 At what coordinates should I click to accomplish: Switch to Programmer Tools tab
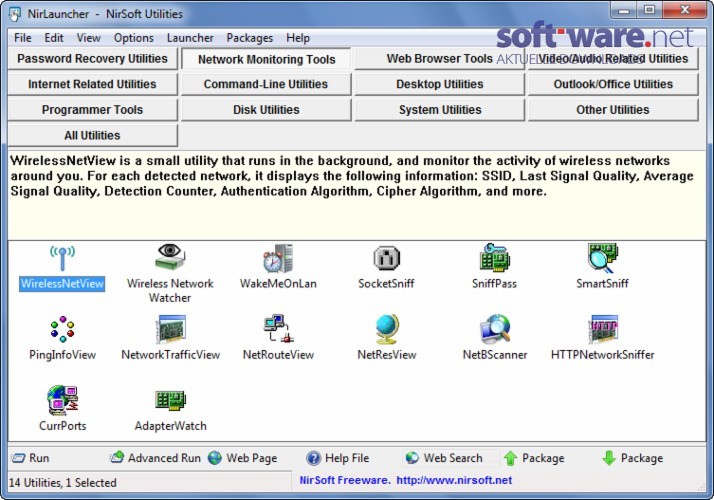coord(92,110)
